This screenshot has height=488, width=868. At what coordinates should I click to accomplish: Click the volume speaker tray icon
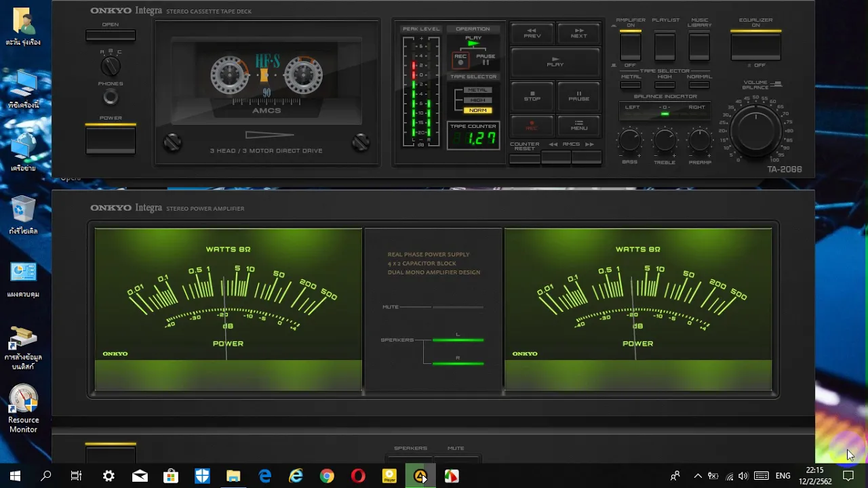tap(743, 476)
